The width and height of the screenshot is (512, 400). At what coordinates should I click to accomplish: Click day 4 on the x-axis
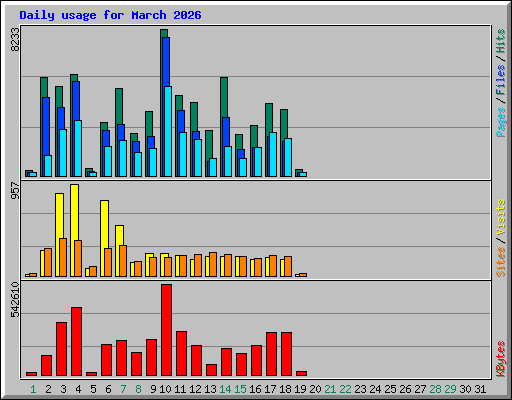[x=78, y=389]
